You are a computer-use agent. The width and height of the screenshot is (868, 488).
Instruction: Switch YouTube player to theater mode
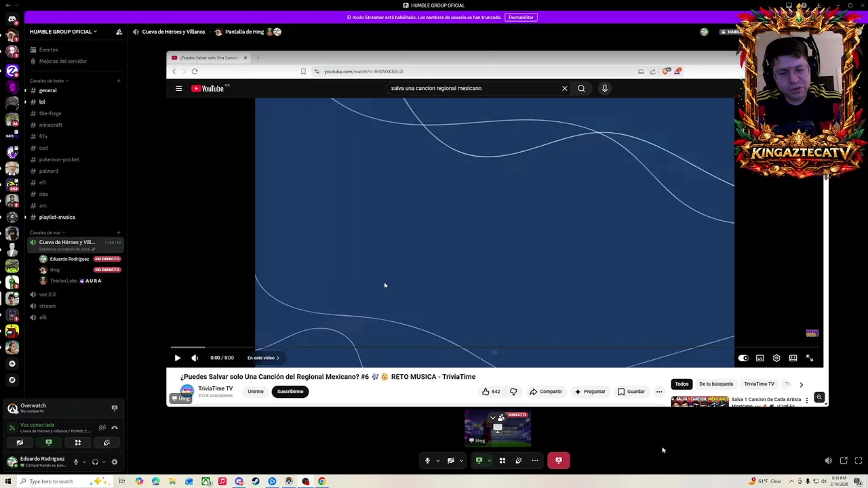click(x=793, y=358)
